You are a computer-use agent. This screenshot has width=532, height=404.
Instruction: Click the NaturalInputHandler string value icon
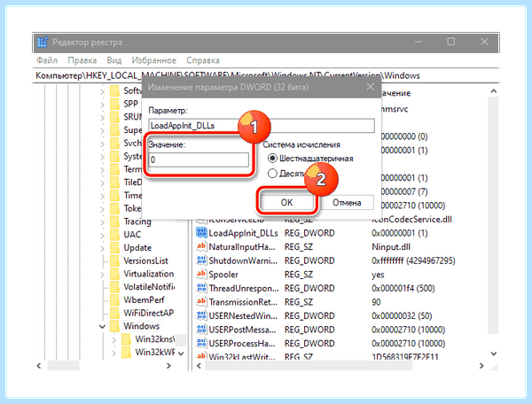coord(201,246)
